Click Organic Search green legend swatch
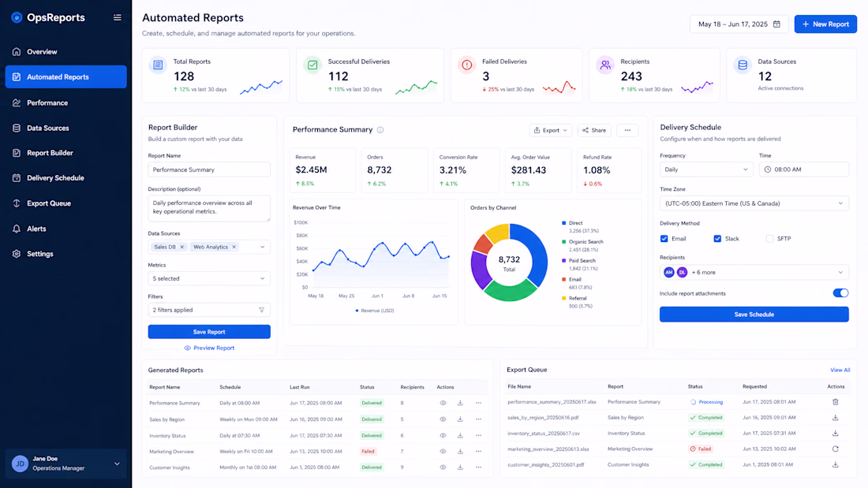Image resolution: width=868 pixels, height=488 pixels. pos(564,242)
